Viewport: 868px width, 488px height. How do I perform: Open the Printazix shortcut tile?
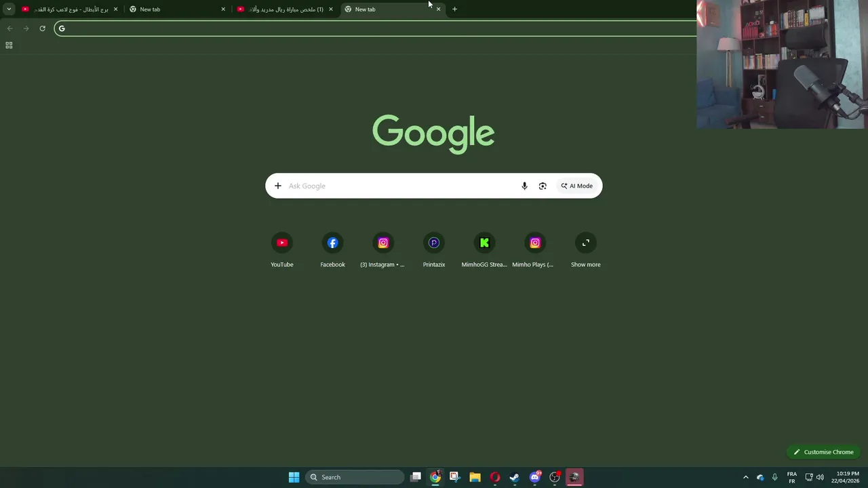(434, 251)
